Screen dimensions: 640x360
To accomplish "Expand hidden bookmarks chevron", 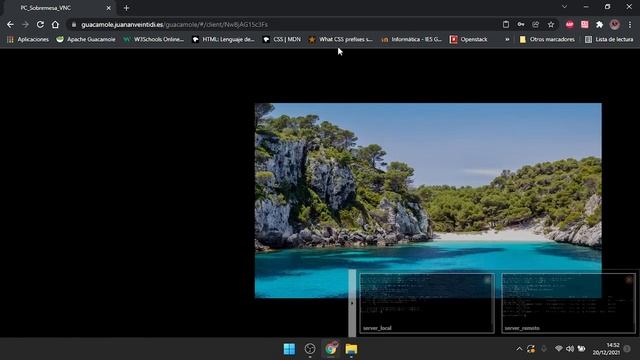I will (x=507, y=39).
